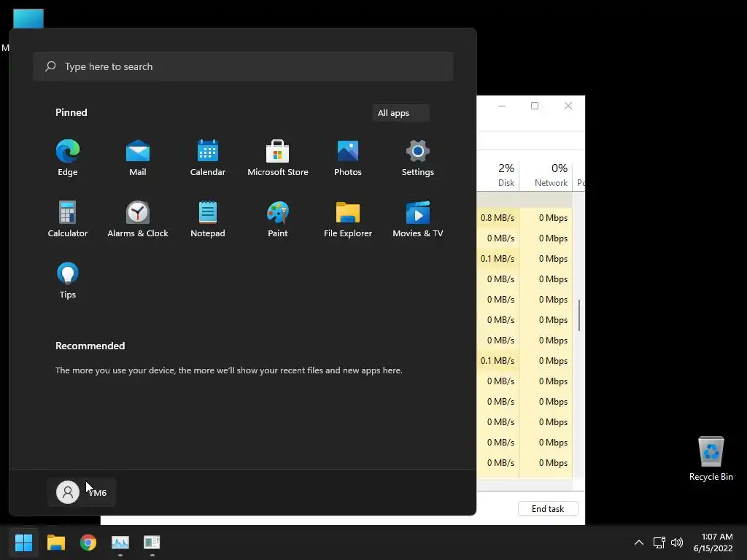Maximize the Task Manager window

tap(535, 106)
